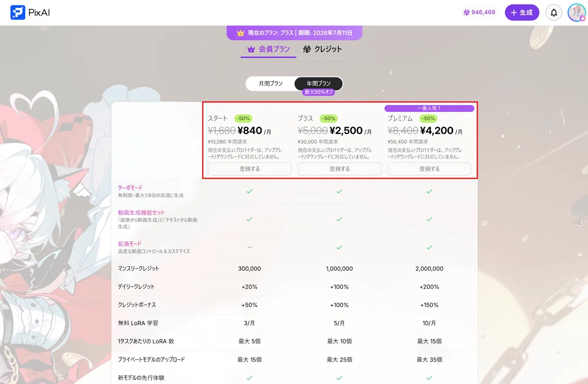Click the デイリークレジット row label
The image size is (588, 384).
[x=136, y=287]
